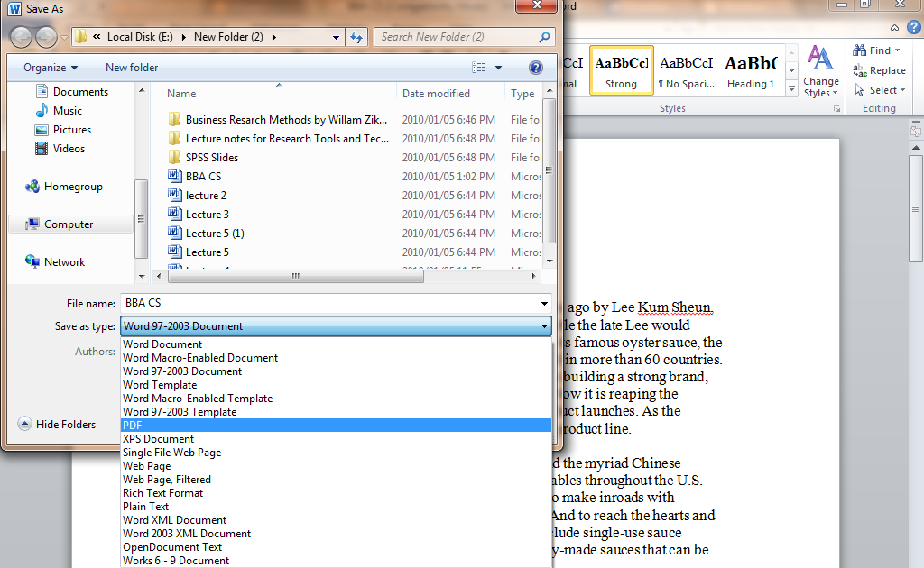Collapse the Word ribbon with caret icon
The height and width of the screenshot is (568, 924).
pos(894,28)
